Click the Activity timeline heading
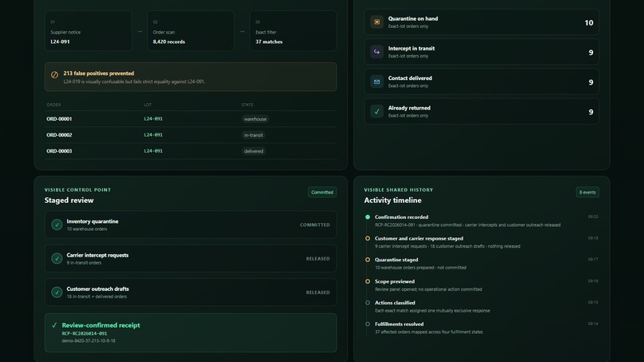This screenshot has width=644, height=362. 392,201
